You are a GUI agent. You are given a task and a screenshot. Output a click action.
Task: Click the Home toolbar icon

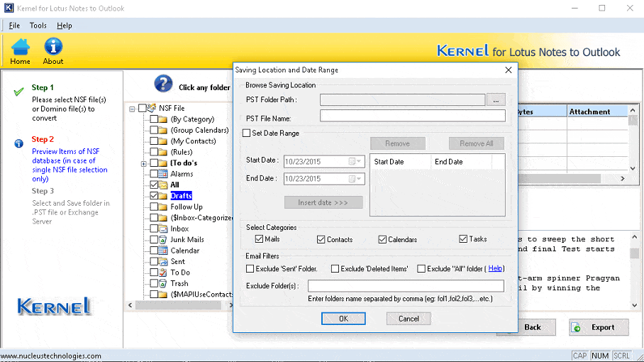pyautogui.click(x=20, y=47)
